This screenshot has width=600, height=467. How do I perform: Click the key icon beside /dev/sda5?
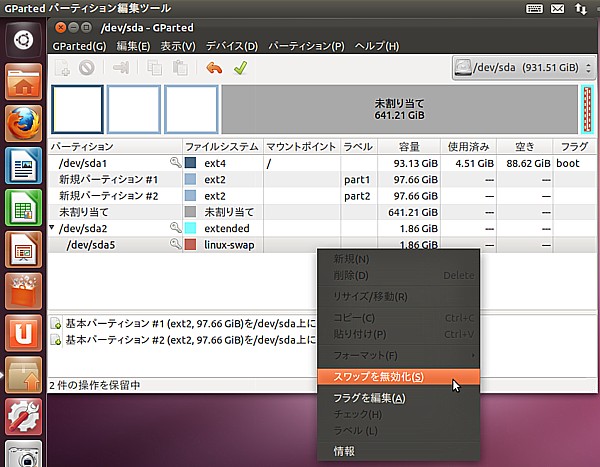point(175,244)
